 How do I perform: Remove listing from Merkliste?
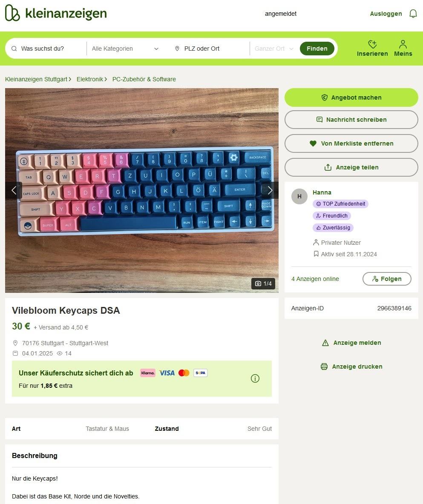pos(351,143)
